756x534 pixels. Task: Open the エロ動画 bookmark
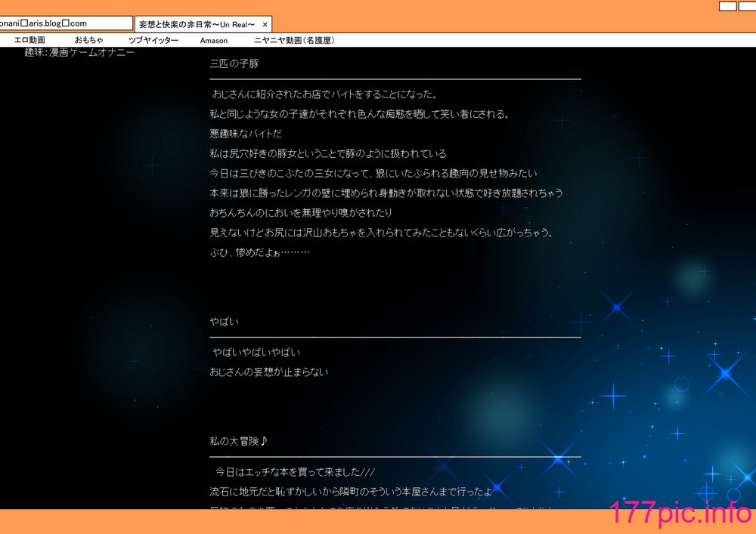pos(29,41)
